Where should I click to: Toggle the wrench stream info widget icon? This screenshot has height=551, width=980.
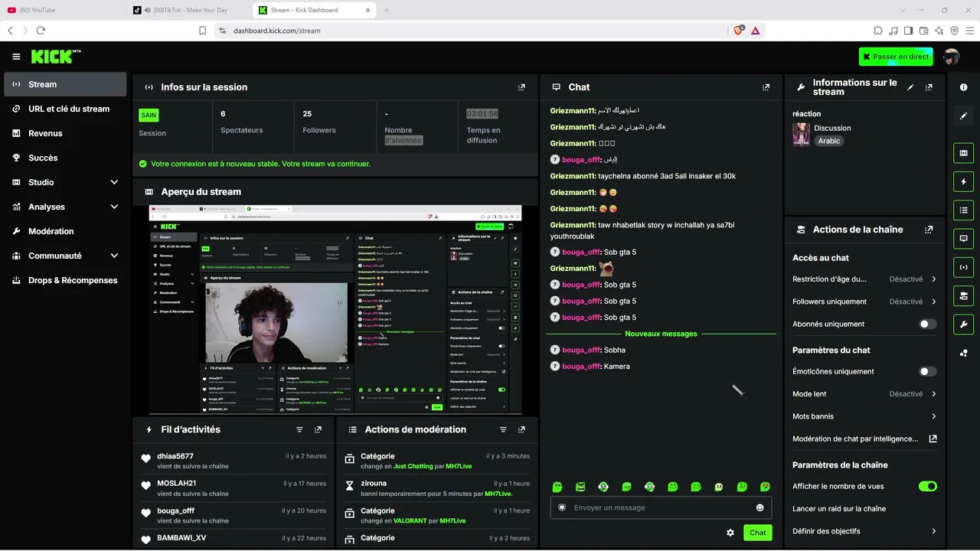(963, 324)
